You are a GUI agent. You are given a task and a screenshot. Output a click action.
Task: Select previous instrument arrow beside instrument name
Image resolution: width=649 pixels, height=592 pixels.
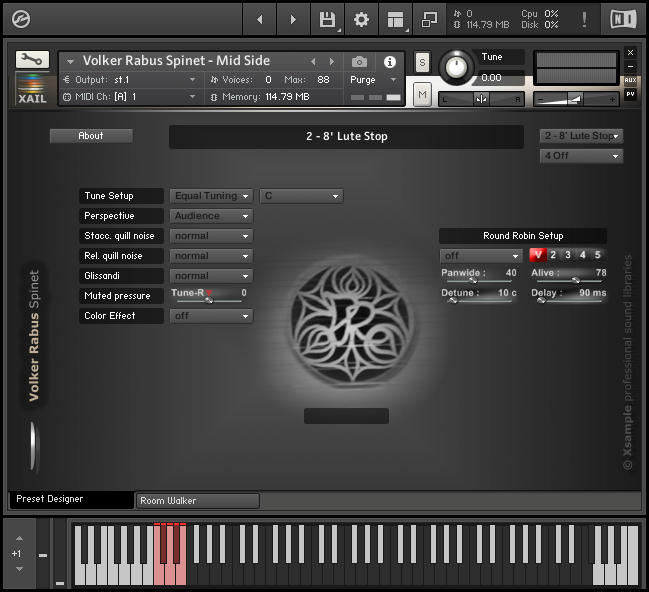pyautogui.click(x=313, y=62)
